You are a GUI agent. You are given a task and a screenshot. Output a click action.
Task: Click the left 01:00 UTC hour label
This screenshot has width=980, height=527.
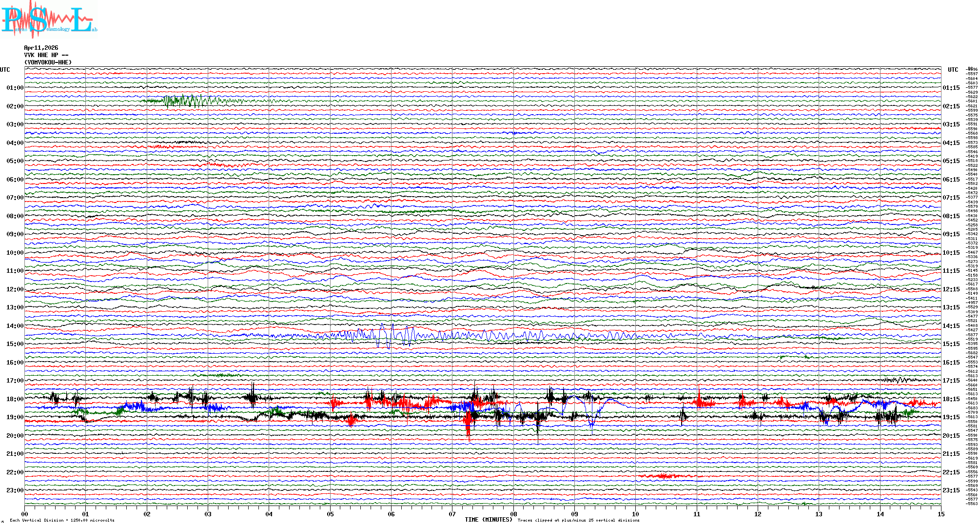(x=15, y=88)
